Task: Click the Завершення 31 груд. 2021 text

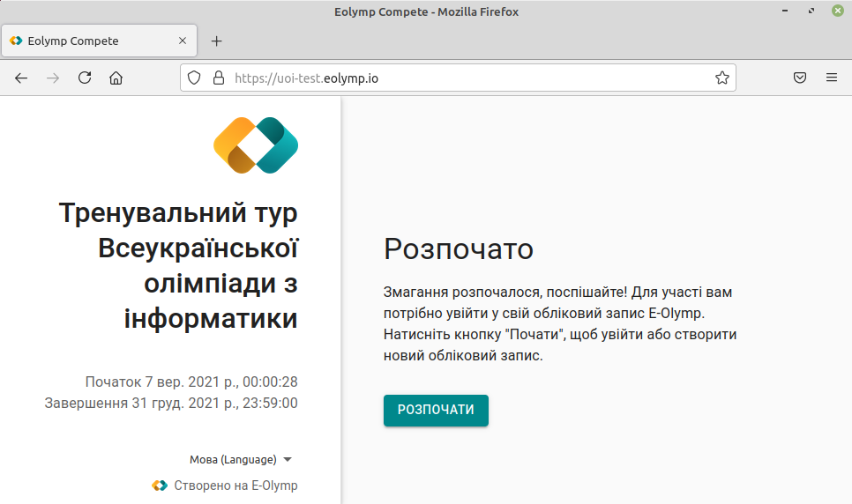Action: (x=171, y=403)
